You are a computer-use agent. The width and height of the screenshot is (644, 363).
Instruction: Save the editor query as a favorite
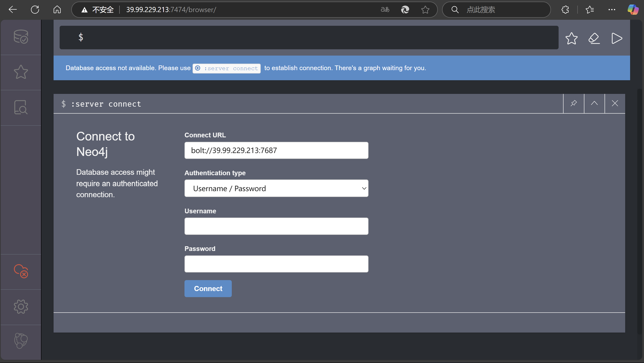pos(572,38)
